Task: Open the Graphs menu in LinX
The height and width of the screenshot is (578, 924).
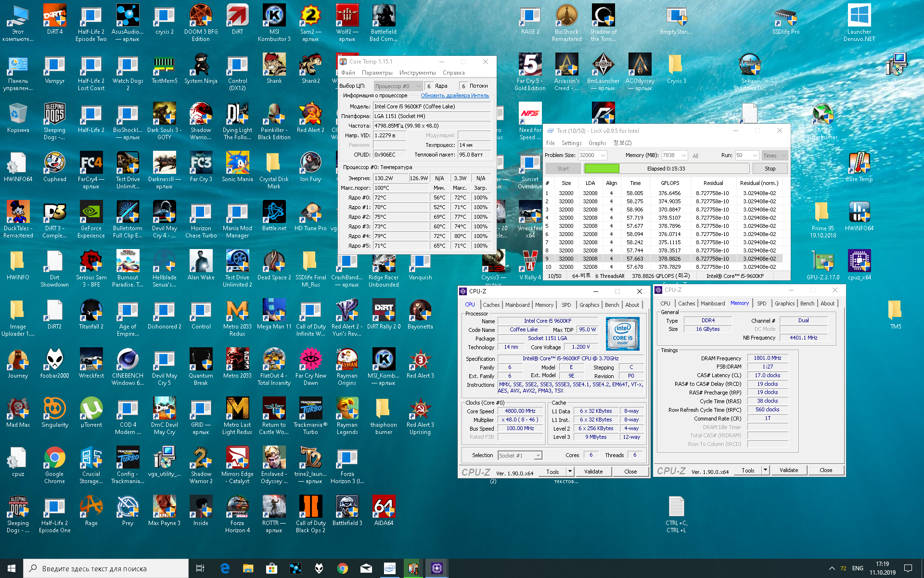Action: tap(597, 143)
